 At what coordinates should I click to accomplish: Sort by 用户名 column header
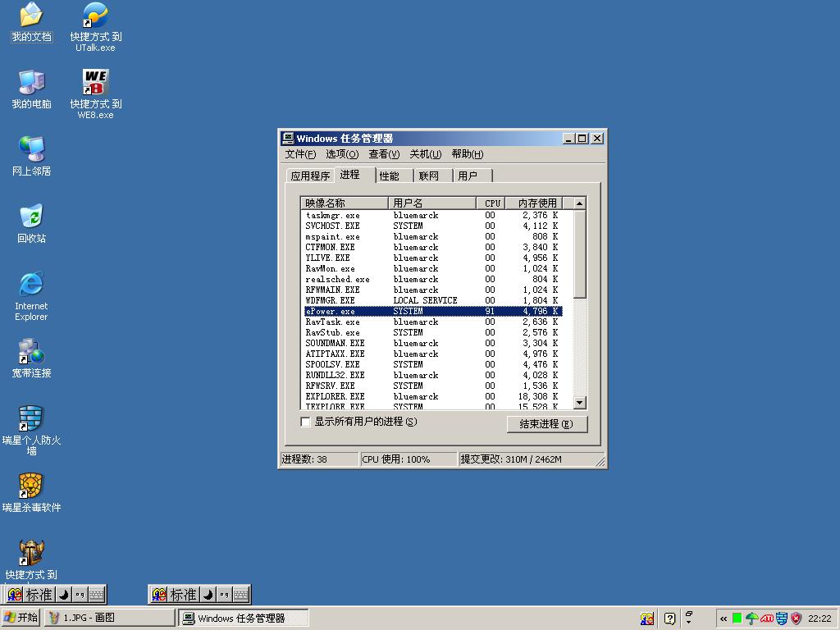point(431,203)
